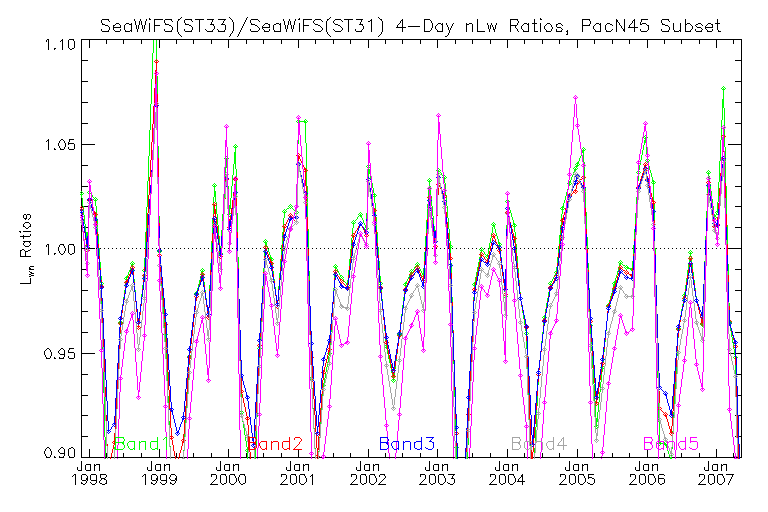The height and width of the screenshot is (512, 768).
Task: Click the Jan 2004 x-axis label
Action: pos(507,473)
